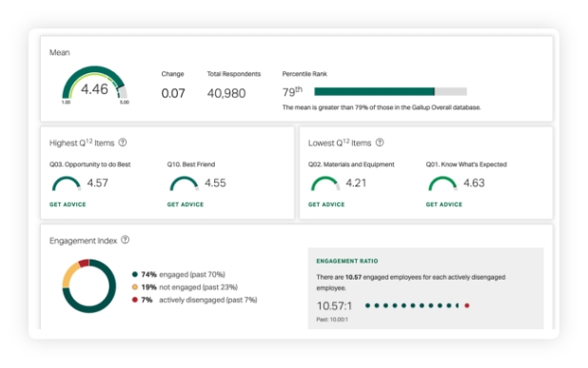Select the yellow not engaged legend dot
This screenshot has height=368, width=588.
click(135, 287)
